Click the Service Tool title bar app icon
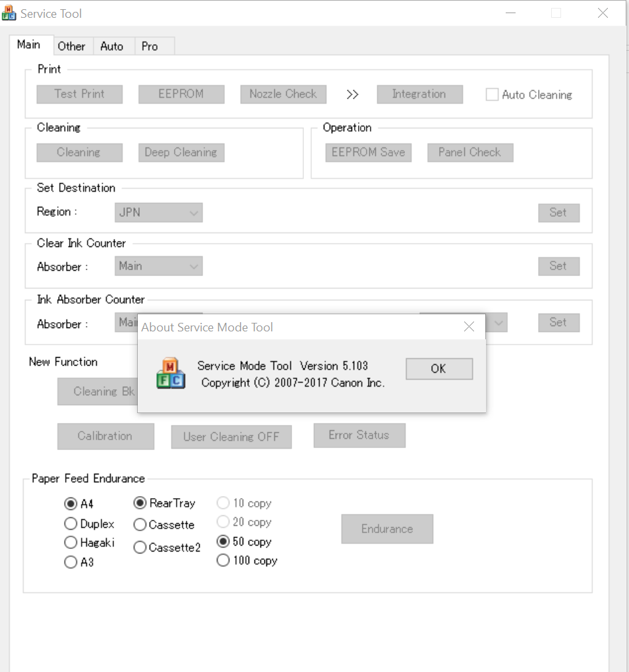Screen dimensions: 629x672 9,13
